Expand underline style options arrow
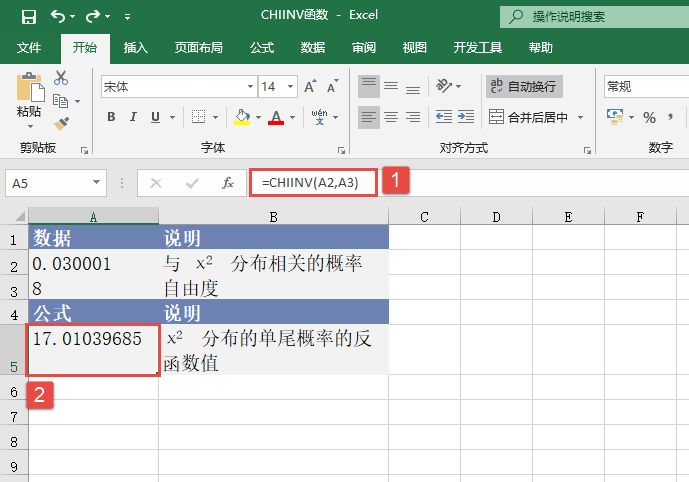This screenshot has width=689, height=482. (172, 117)
